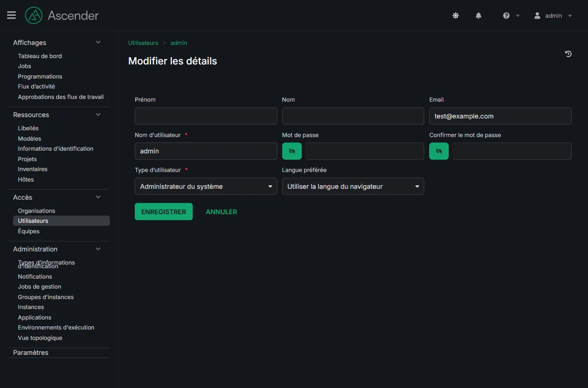The width and height of the screenshot is (588, 388).
Task: Click the Modifier les détails heading
Action: [x=172, y=61]
